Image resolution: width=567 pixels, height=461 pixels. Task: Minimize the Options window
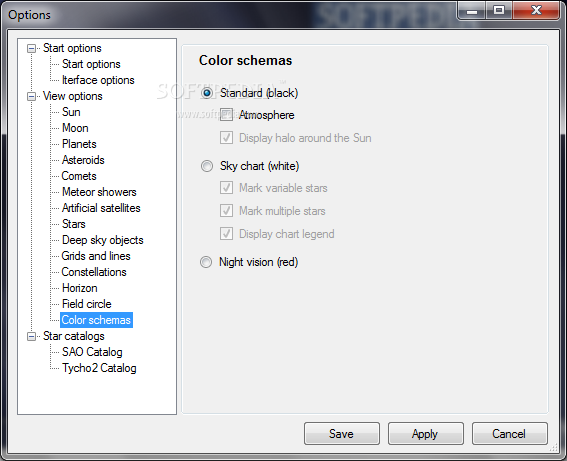coord(472,10)
